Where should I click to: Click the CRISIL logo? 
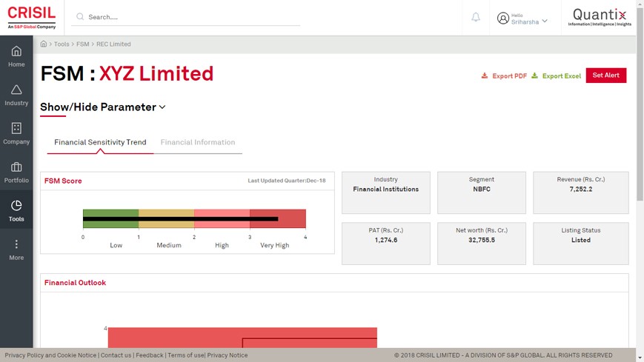click(x=31, y=16)
